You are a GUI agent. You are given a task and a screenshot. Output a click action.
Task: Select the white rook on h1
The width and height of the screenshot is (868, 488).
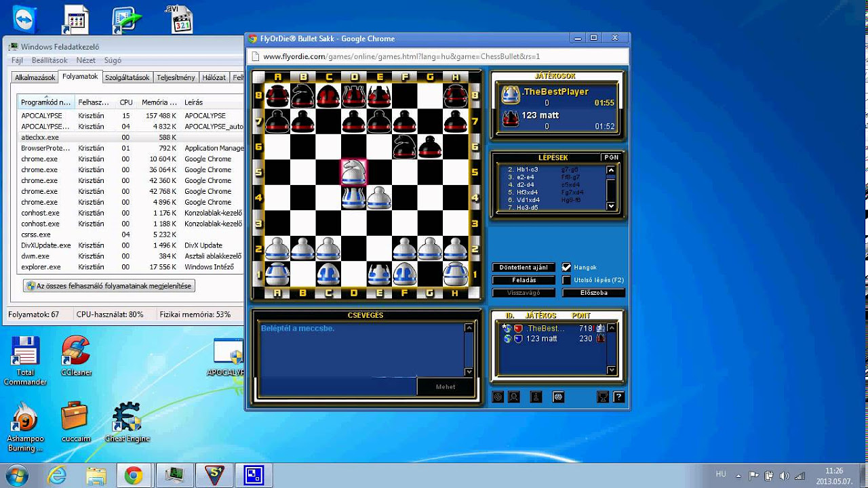456,274
